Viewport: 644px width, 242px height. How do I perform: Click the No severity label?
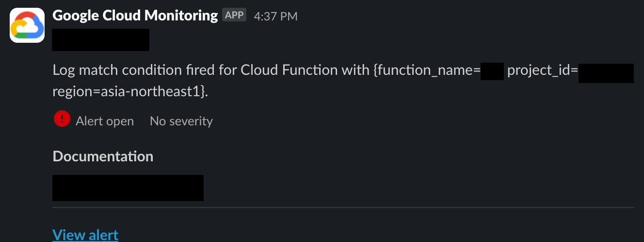tap(181, 121)
